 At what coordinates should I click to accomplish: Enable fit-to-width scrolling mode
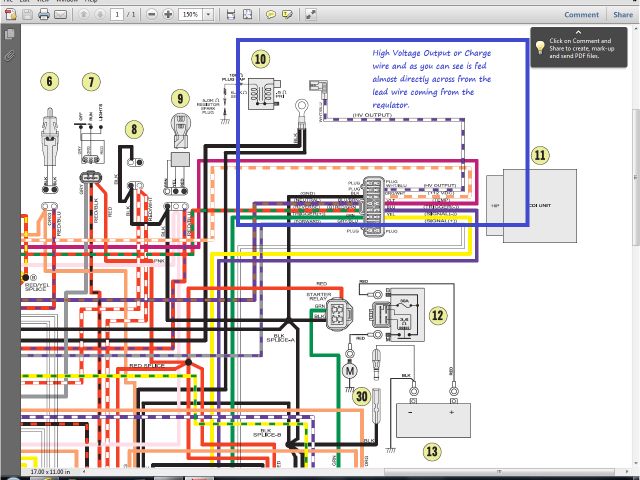click(x=231, y=15)
